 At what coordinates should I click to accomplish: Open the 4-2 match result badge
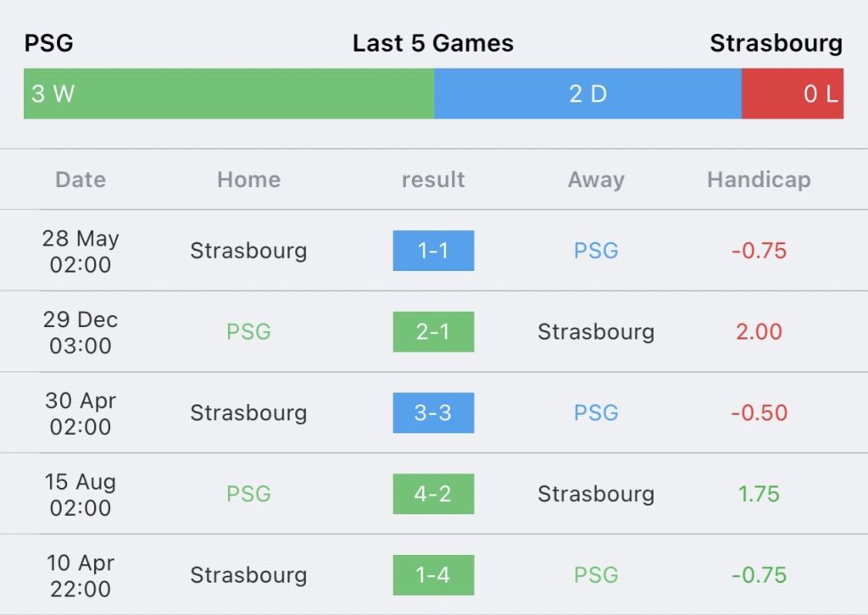433,494
